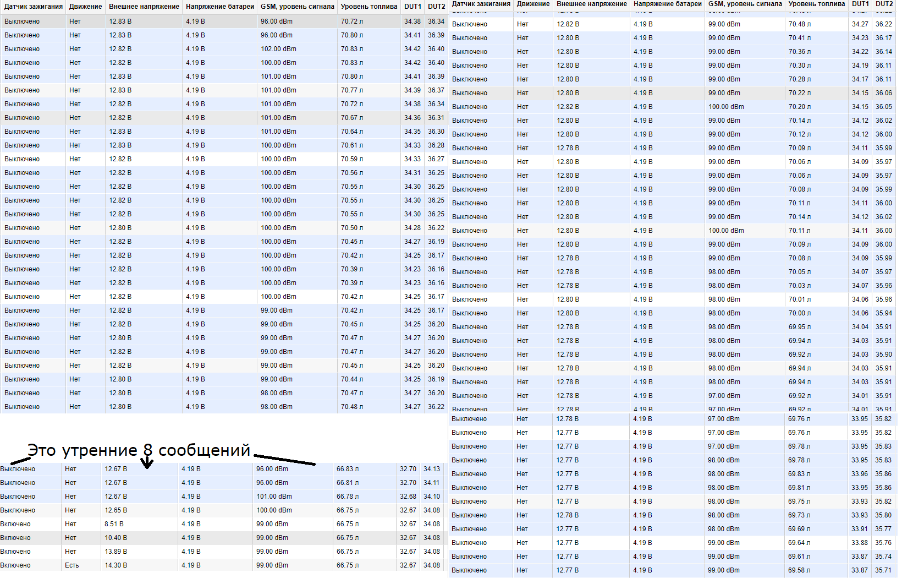Select the 69.58 л fuel level cell
This screenshot has height=578, width=924.
pyautogui.click(x=799, y=570)
